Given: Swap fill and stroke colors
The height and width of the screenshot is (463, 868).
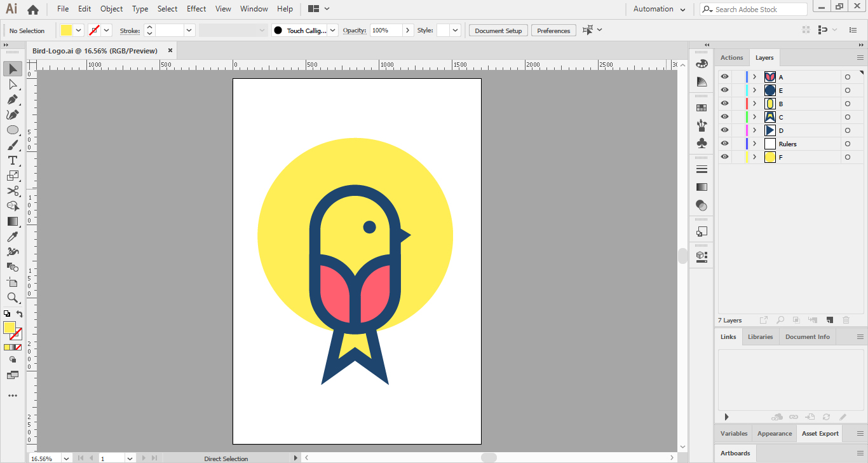Looking at the screenshot, I should 19,314.
